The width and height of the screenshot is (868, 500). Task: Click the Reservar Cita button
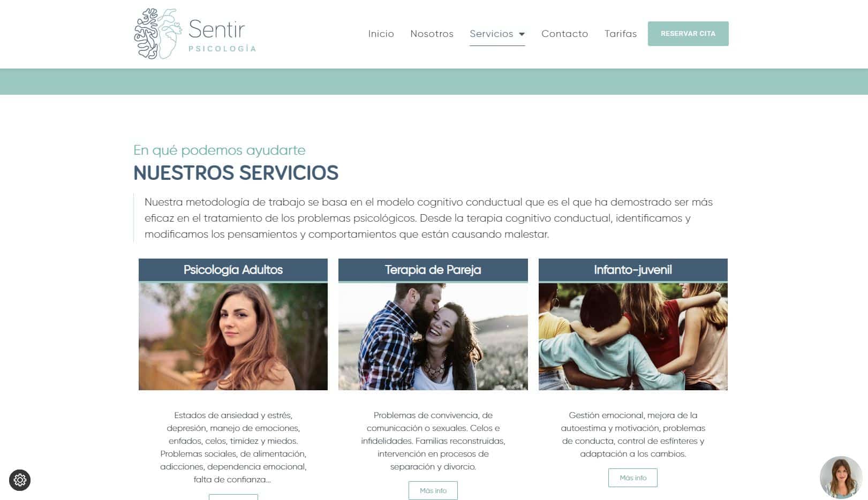[x=688, y=34]
